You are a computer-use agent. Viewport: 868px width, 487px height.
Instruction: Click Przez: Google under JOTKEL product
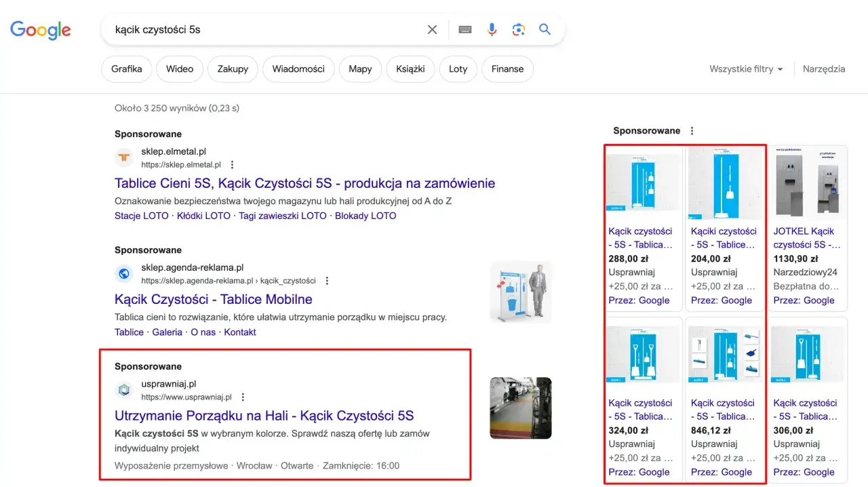point(804,300)
